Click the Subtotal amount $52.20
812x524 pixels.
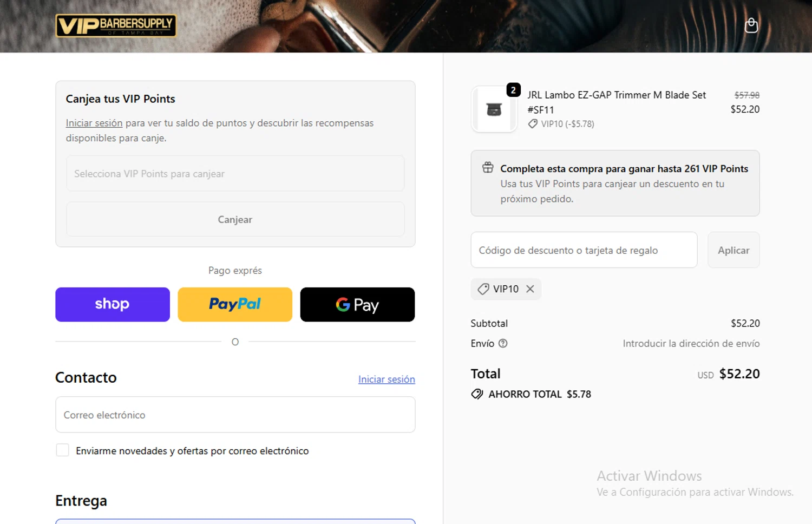(745, 323)
